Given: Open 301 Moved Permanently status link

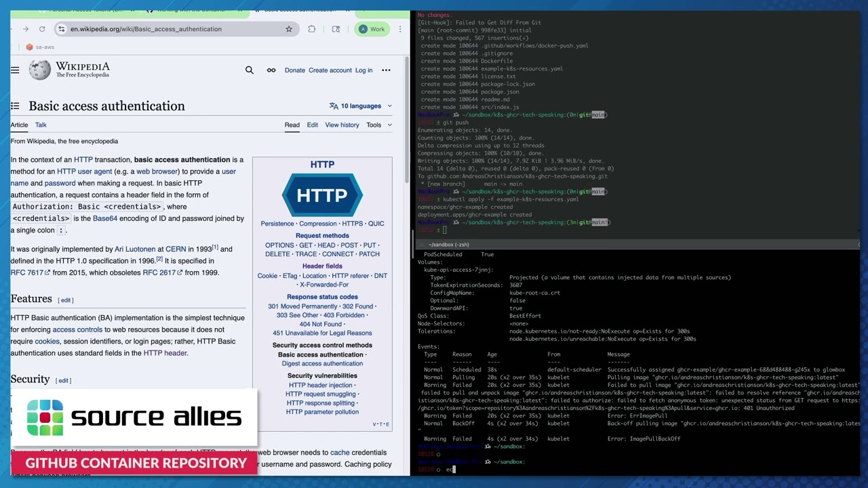Looking at the screenshot, I should point(302,306).
